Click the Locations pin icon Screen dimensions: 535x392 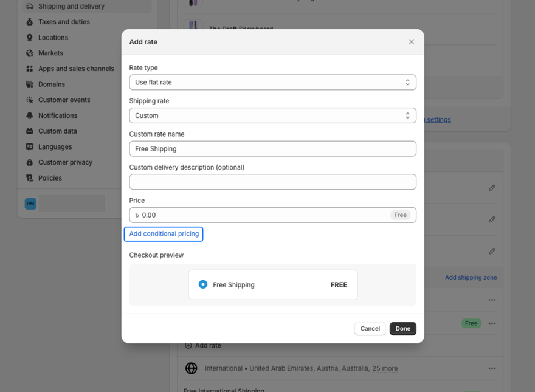[30, 38]
